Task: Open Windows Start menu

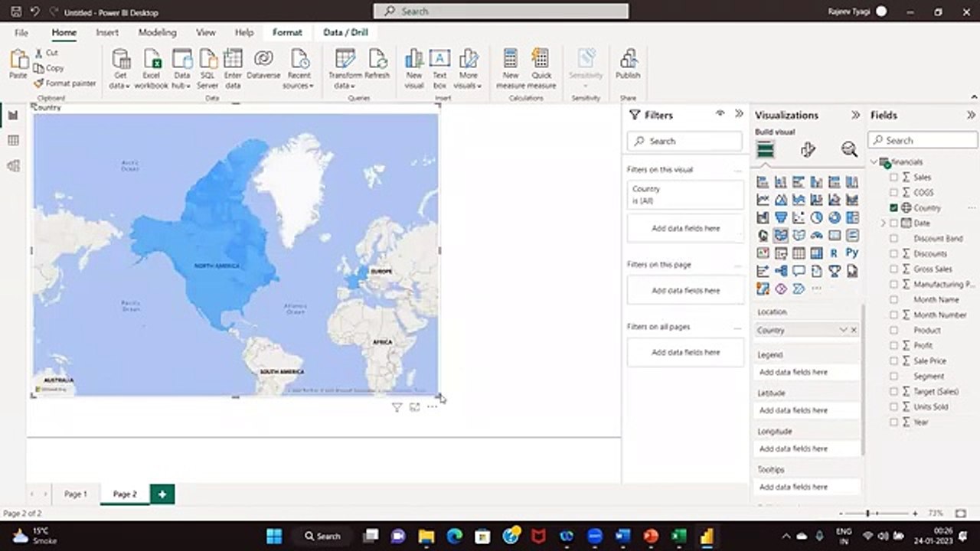Action: click(x=274, y=536)
